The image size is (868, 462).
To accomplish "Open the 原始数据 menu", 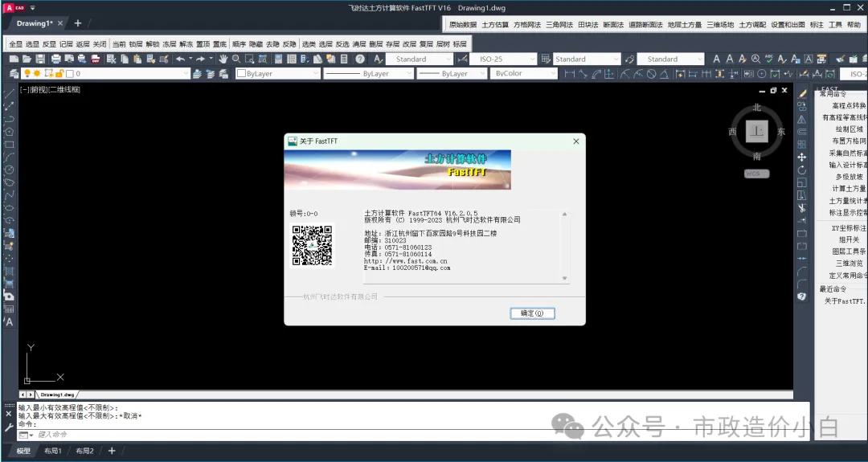I will pyautogui.click(x=463, y=25).
